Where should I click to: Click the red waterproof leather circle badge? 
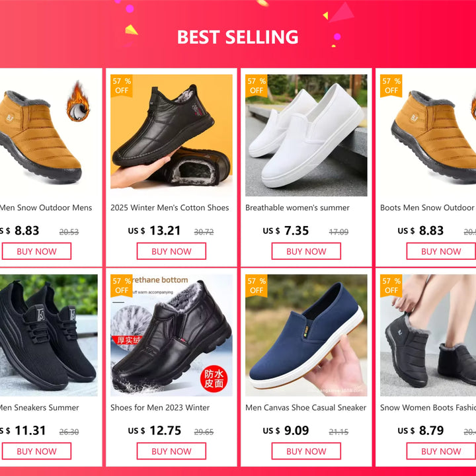coord(214,379)
